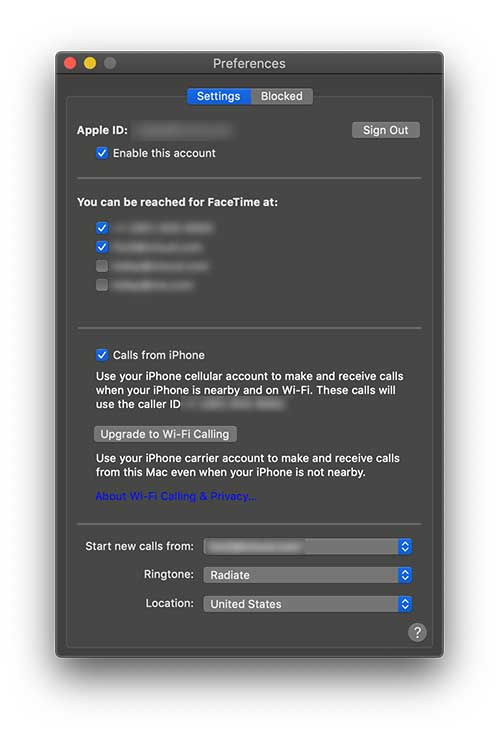Click the grey disabled zoom window button
Image resolution: width=500 pixels, height=745 pixels.
pos(110,63)
